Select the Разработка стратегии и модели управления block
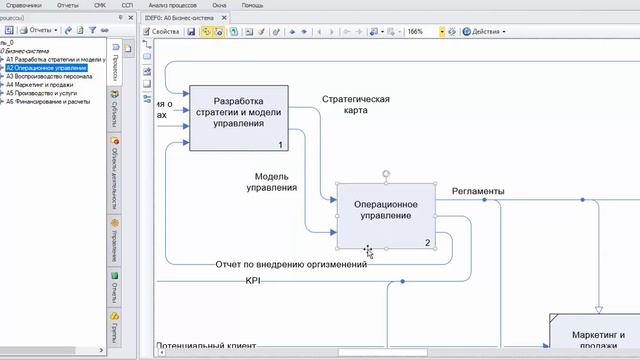Image resolution: width=640 pixels, height=360 pixels. 239,118
